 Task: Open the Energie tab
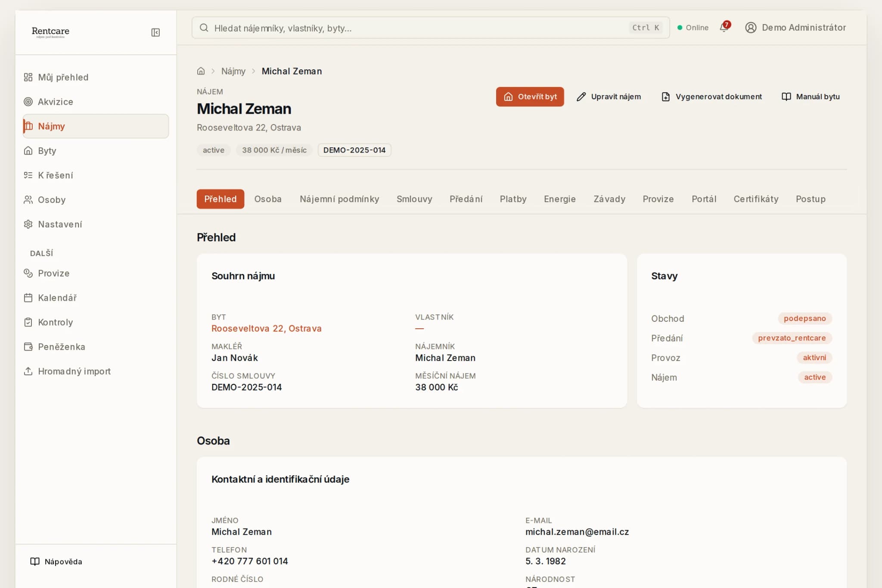point(560,199)
